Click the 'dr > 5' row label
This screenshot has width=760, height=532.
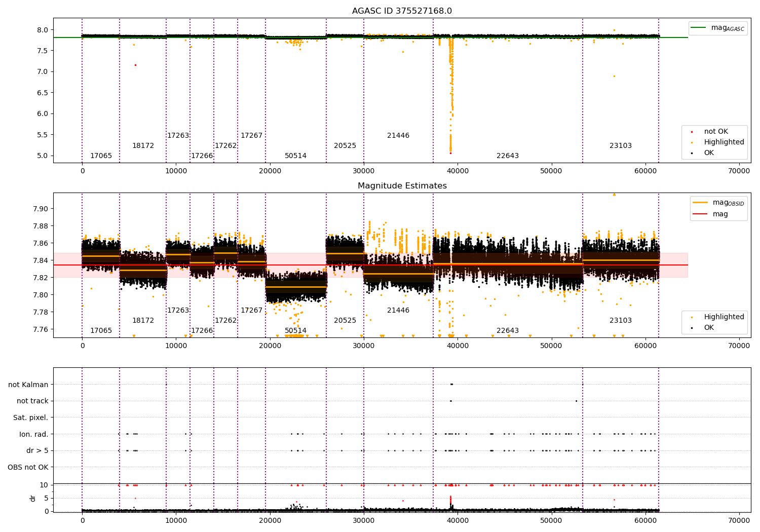37,451
